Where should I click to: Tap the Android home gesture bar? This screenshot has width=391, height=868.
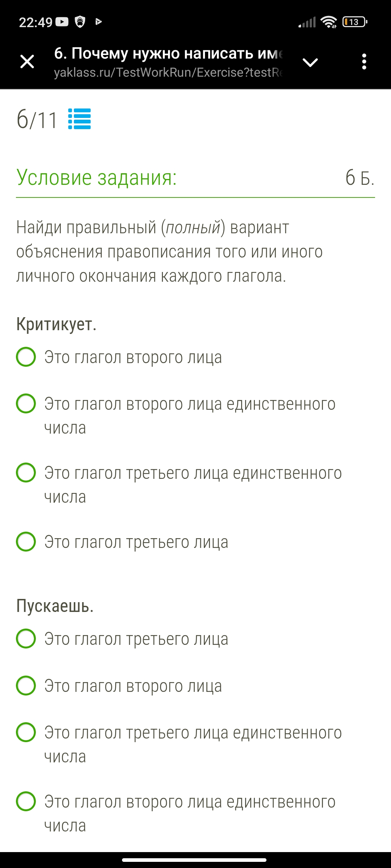[x=194, y=860]
